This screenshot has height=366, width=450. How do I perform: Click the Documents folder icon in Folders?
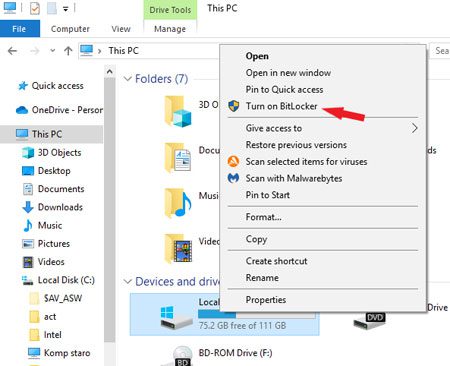point(178,157)
